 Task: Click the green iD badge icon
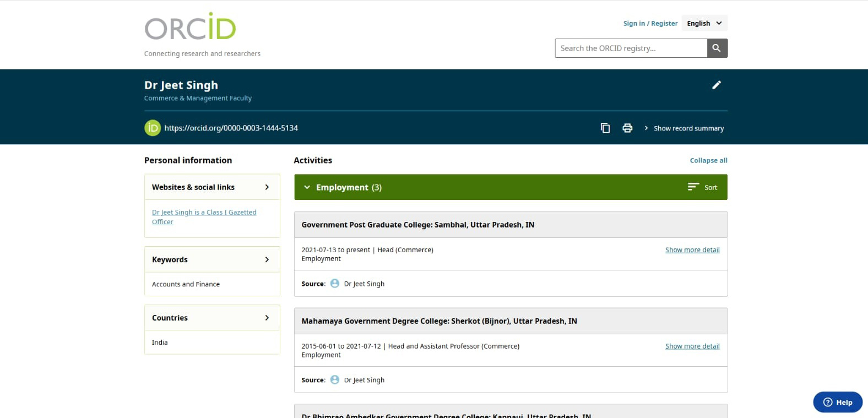tap(152, 128)
